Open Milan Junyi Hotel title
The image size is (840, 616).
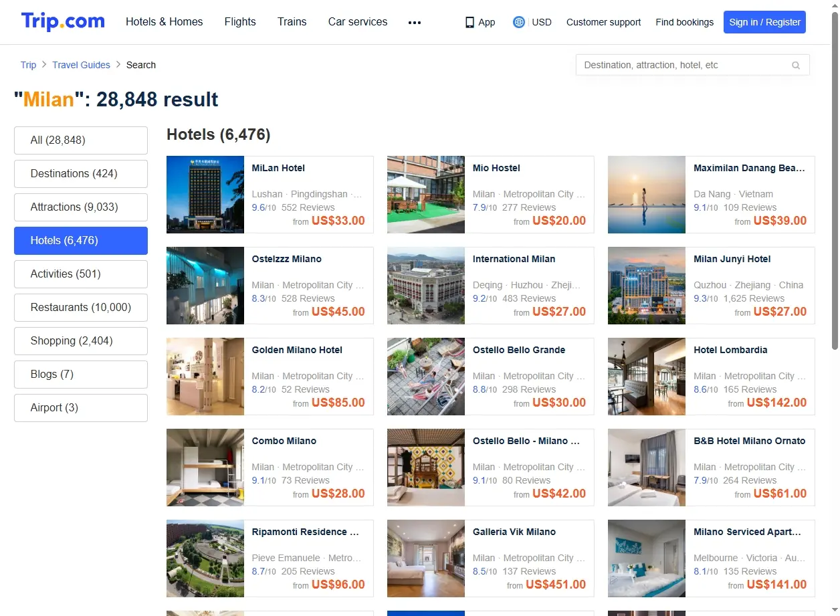(732, 259)
